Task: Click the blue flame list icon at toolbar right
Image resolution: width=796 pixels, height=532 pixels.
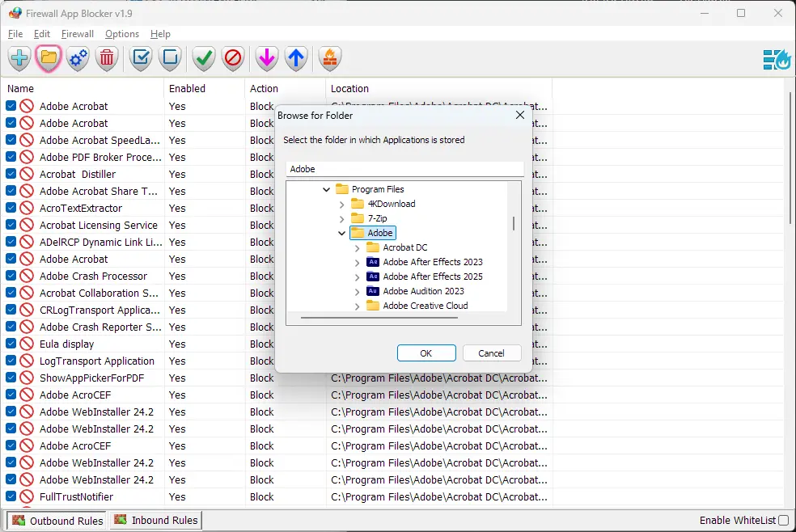Action: coord(777,59)
